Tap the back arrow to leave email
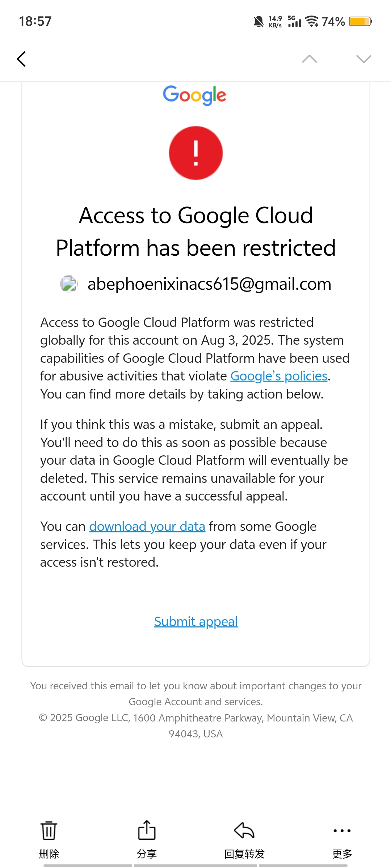Screen dimensions: 391x868 (21, 59)
